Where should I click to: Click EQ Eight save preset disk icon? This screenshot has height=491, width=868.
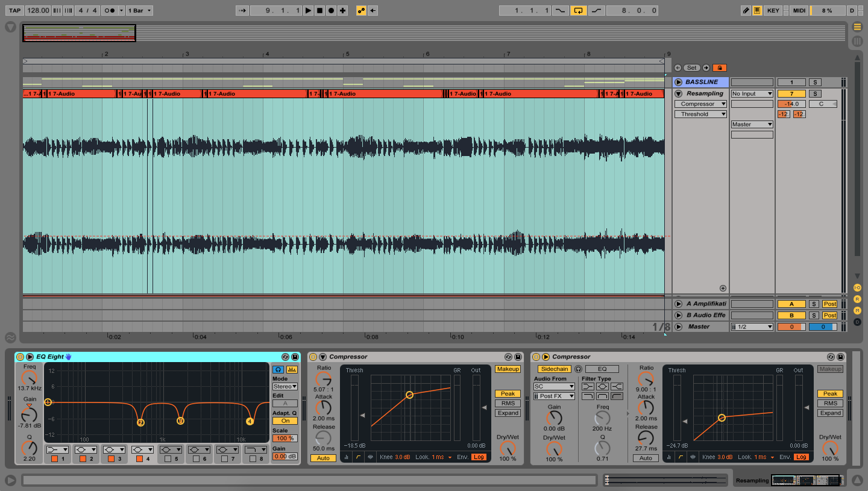(295, 357)
